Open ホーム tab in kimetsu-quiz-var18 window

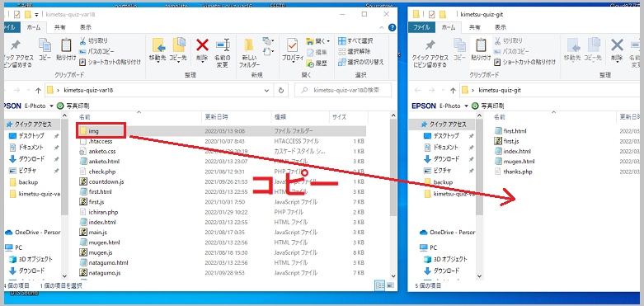point(33,27)
